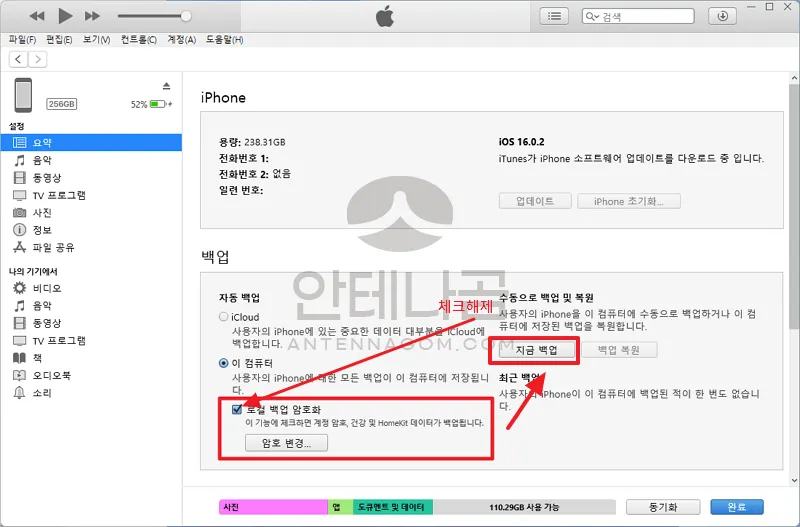Click the play button
Viewport: 800px width, 527px height.
click(x=65, y=16)
